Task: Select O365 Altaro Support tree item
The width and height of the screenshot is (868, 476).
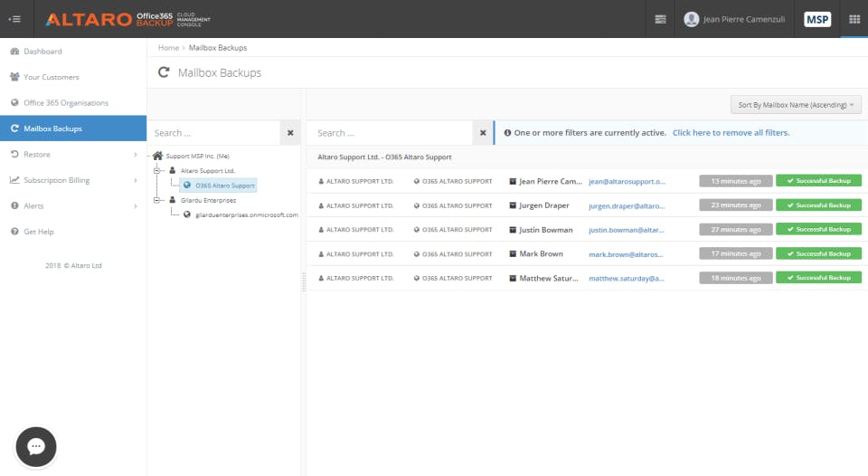Action: point(218,186)
